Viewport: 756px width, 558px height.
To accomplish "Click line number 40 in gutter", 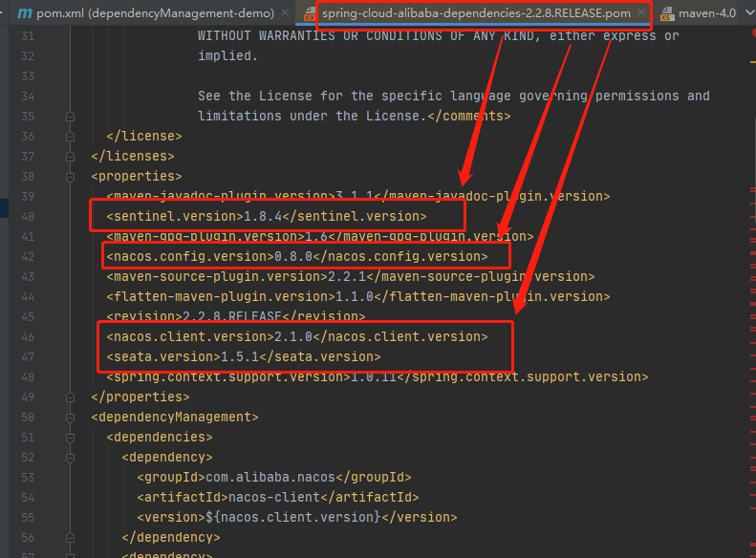I will (28, 217).
